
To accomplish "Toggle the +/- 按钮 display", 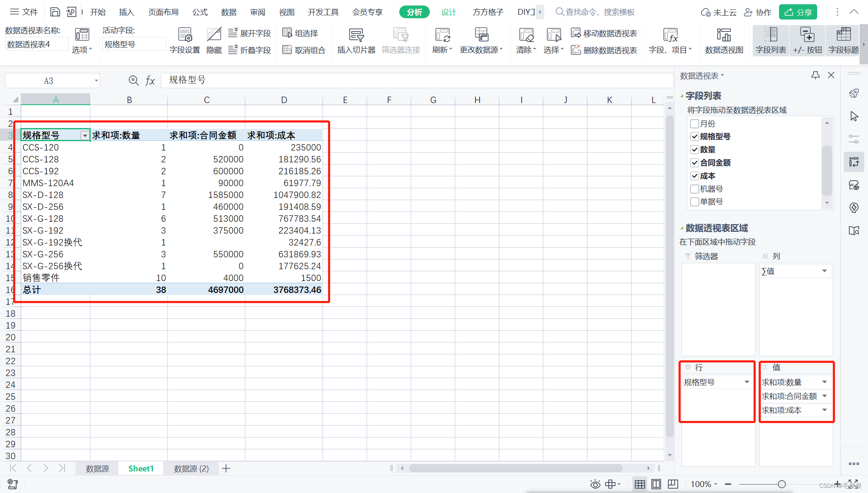I will click(x=807, y=41).
